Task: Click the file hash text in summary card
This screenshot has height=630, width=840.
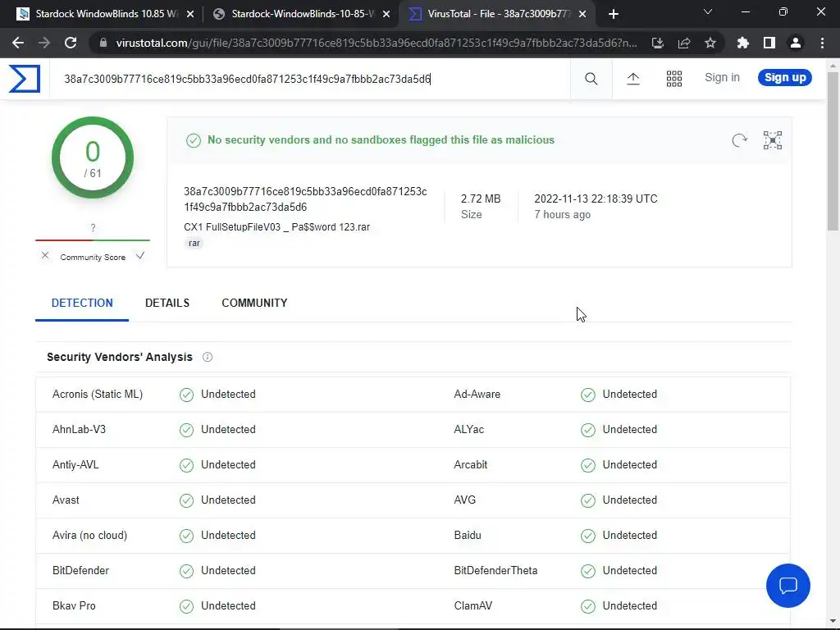Action: pyautogui.click(x=305, y=199)
